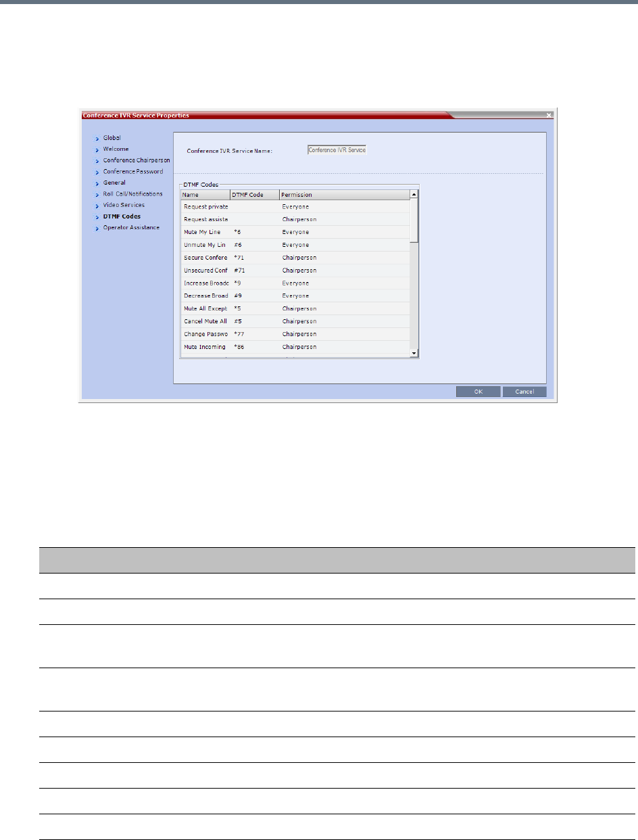Click the DTMF table scroll up arrow
Viewport: 638px width, 840px height.
414,195
